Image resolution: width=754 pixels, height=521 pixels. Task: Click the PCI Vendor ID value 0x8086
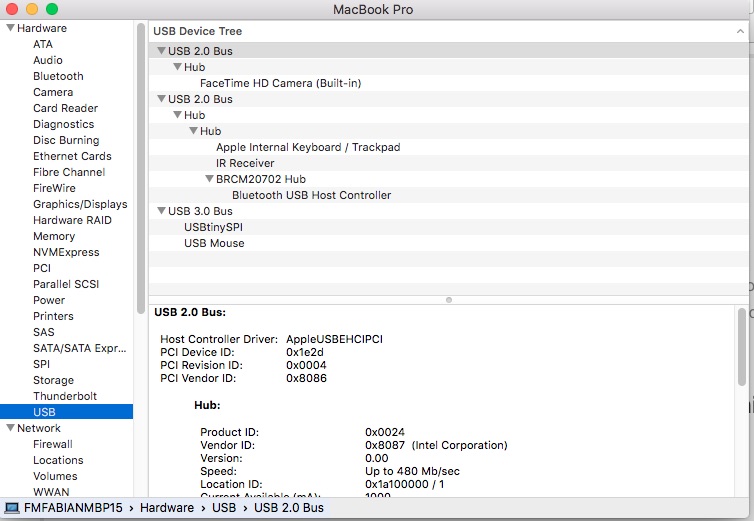coord(306,378)
